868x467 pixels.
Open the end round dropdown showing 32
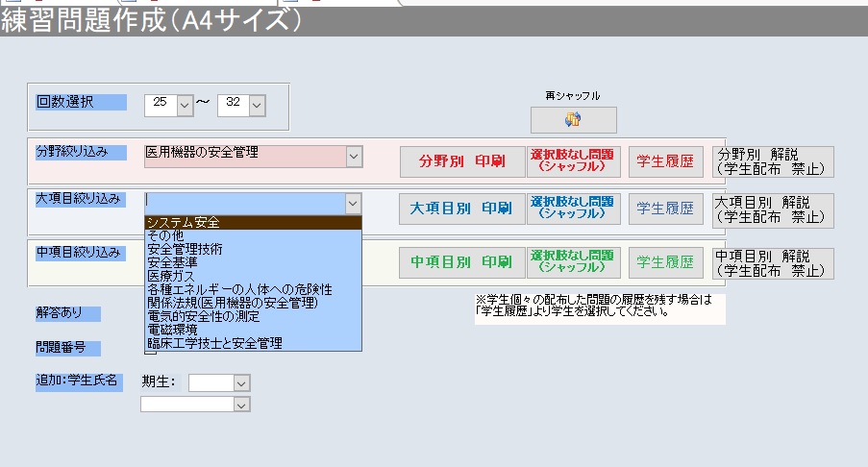258,105
